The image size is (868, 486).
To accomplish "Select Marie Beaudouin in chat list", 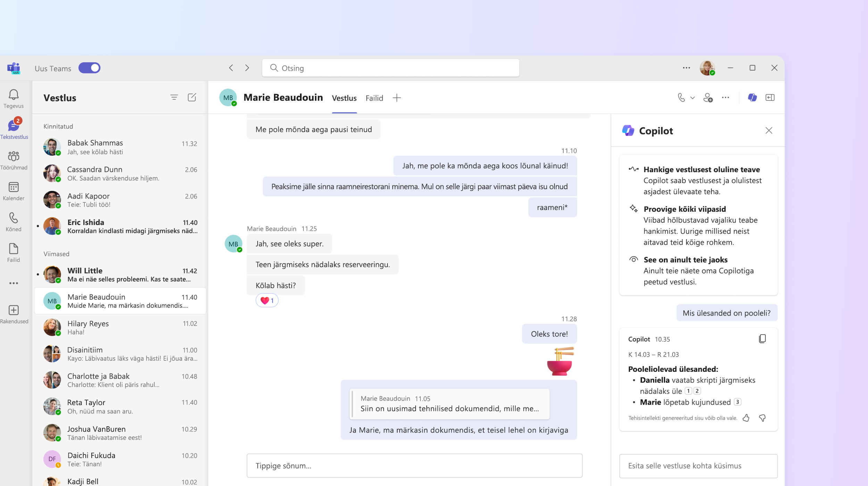I will [120, 301].
